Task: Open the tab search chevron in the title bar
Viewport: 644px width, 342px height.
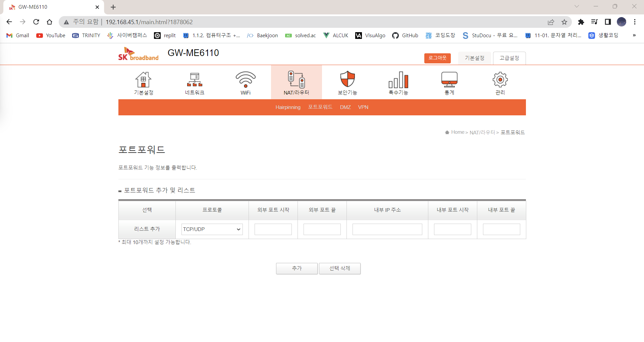Action: pos(577,6)
